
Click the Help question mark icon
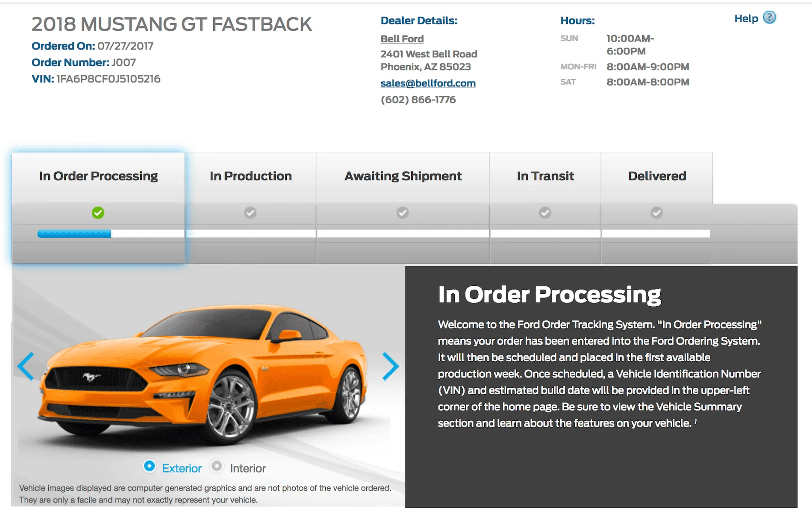(769, 18)
